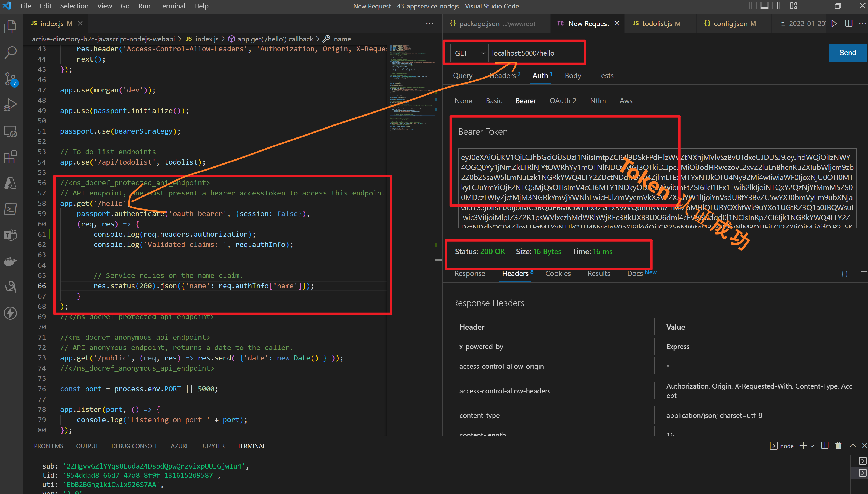868x494 pixels.
Task: Click inside the Bearer Token text area
Action: coord(657,188)
